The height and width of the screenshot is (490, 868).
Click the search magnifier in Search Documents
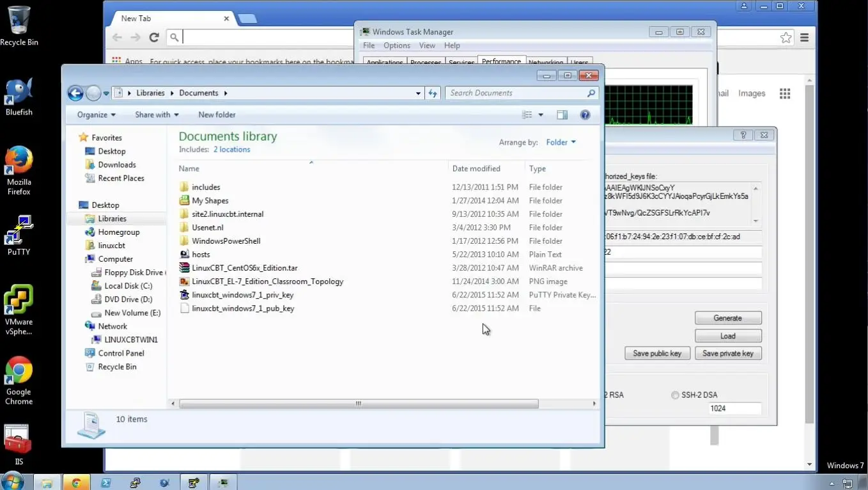point(591,93)
